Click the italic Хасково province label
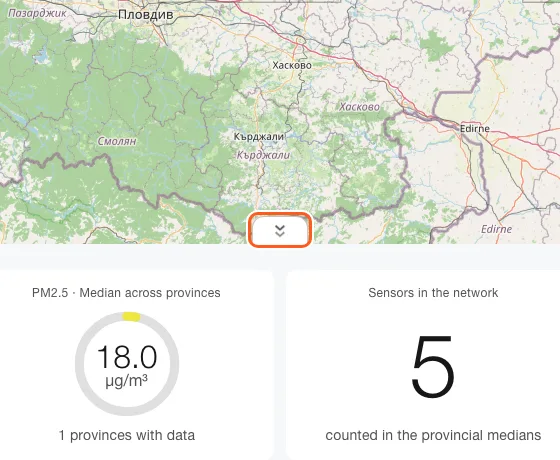Viewport: 560px width, 460px height. tap(359, 107)
